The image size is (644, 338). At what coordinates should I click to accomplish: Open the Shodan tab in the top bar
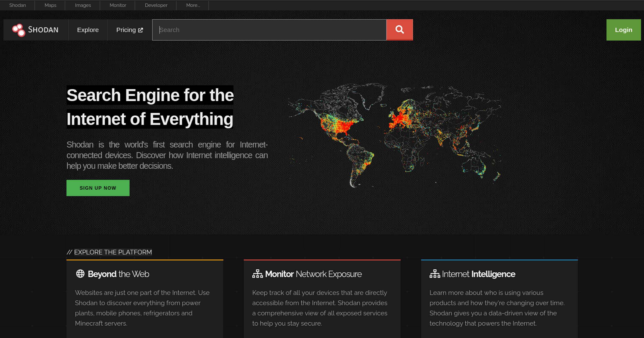pyautogui.click(x=18, y=5)
